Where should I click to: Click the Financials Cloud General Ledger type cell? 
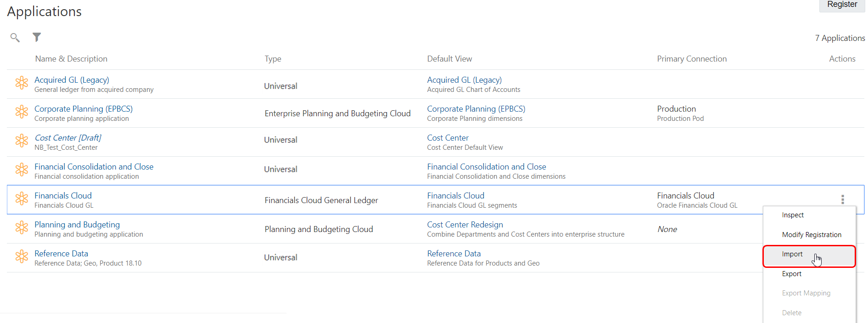coord(321,200)
